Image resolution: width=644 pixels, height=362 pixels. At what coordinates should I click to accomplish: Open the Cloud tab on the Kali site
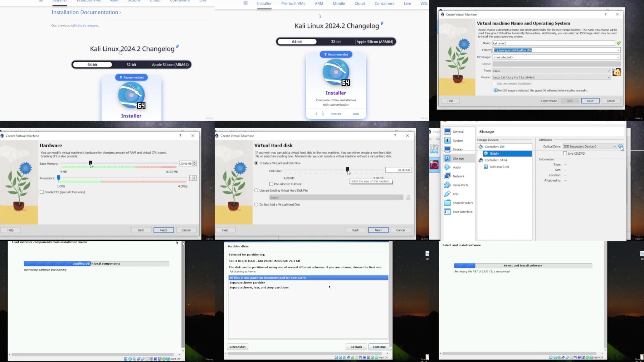tap(360, 4)
